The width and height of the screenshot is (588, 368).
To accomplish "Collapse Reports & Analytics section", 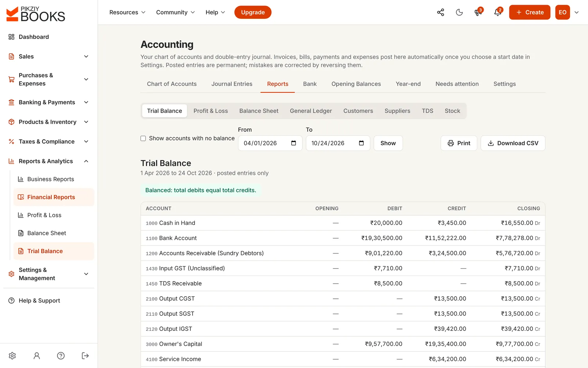I will [49, 161].
